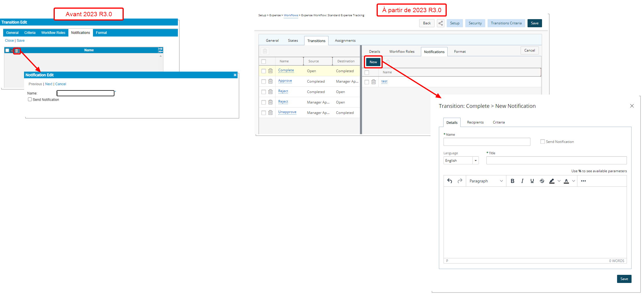Open the Unapprove transition link
Image resolution: width=644 pixels, height=296 pixels.
[287, 112]
